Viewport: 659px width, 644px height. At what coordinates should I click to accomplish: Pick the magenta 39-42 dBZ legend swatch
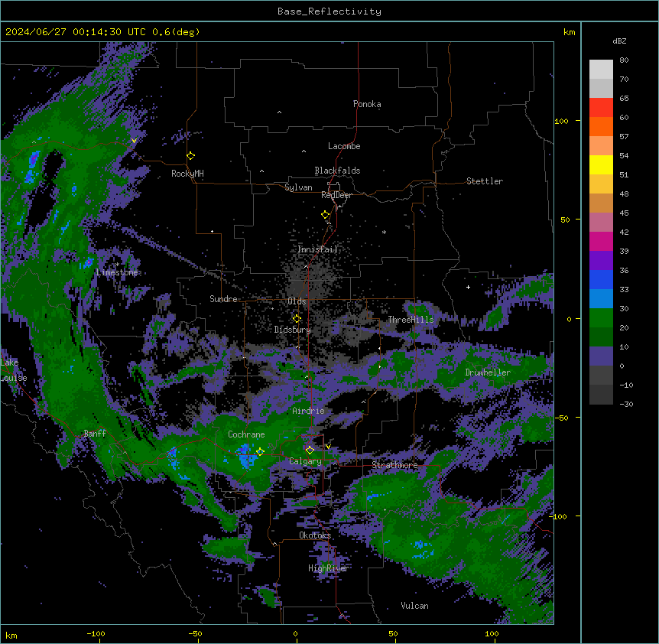click(601, 242)
